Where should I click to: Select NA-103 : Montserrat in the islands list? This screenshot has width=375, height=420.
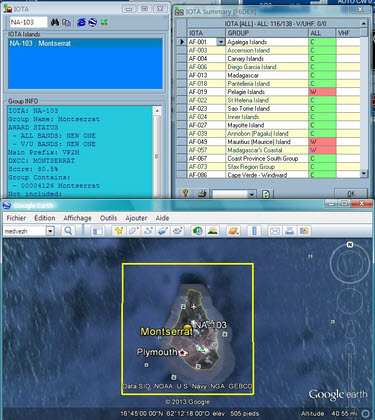tap(85, 43)
